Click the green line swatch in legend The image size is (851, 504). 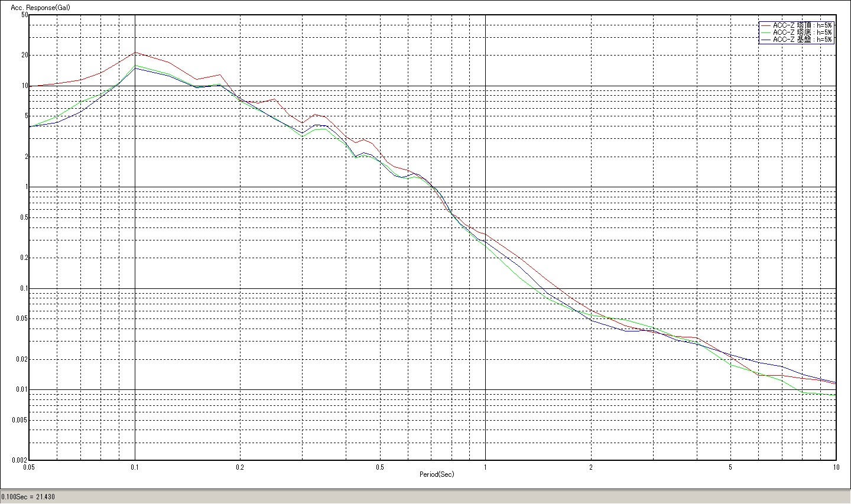tap(766, 32)
